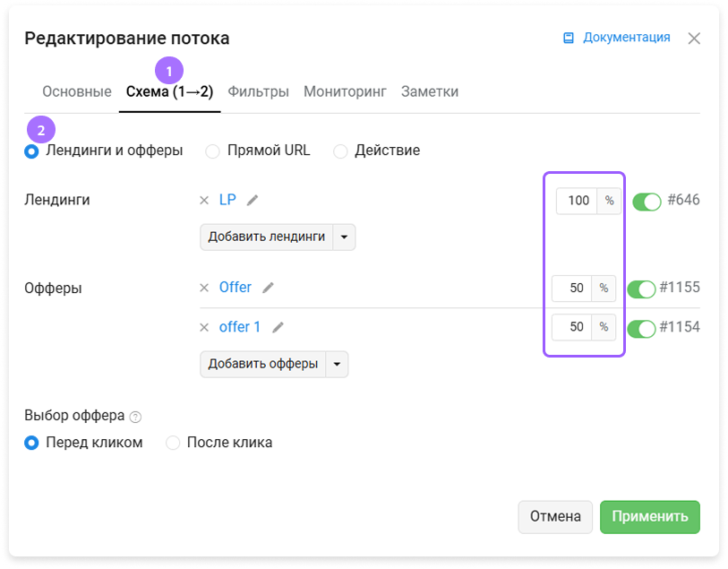Expand the Добавить офферы dropdown arrow

tap(337, 364)
